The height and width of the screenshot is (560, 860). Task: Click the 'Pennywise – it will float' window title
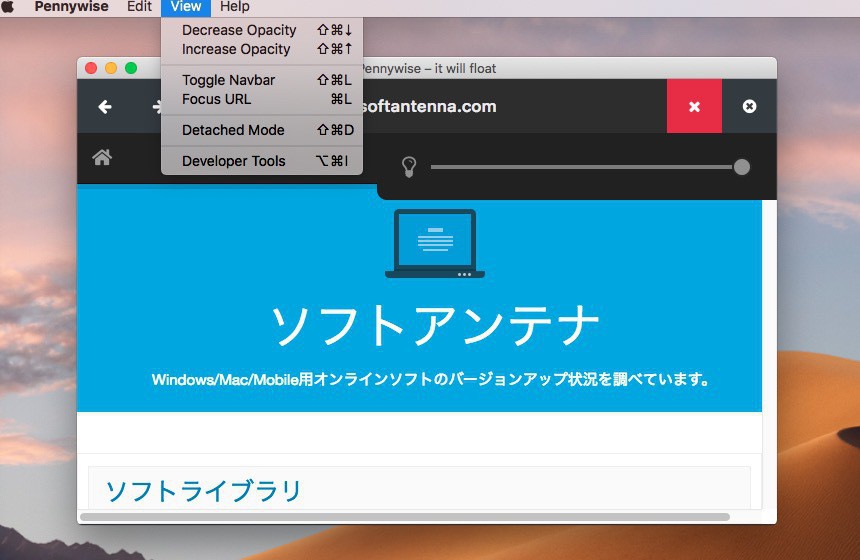428,69
